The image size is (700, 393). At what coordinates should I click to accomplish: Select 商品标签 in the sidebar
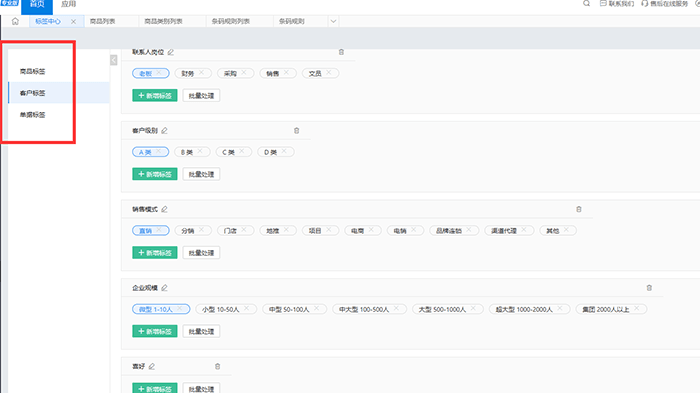click(x=33, y=71)
